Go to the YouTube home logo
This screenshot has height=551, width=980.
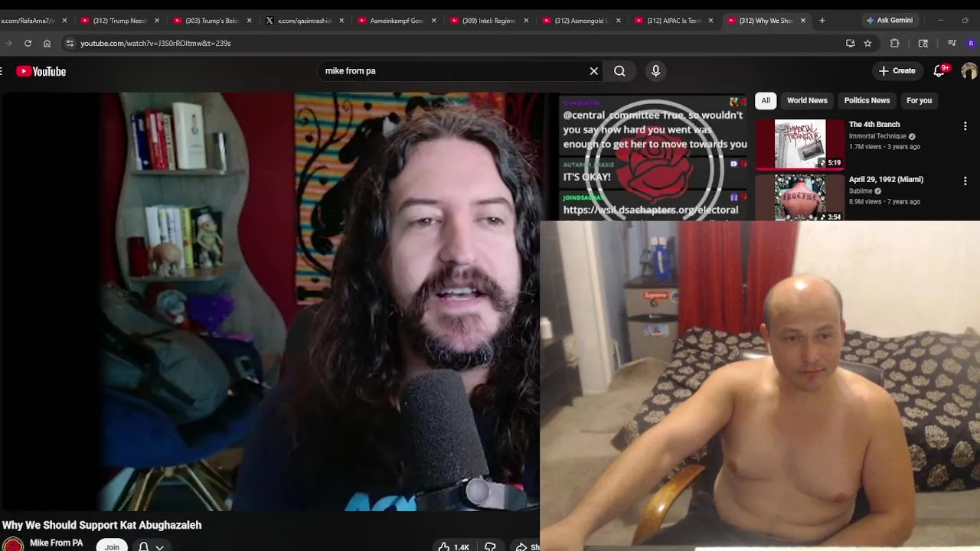tap(41, 71)
